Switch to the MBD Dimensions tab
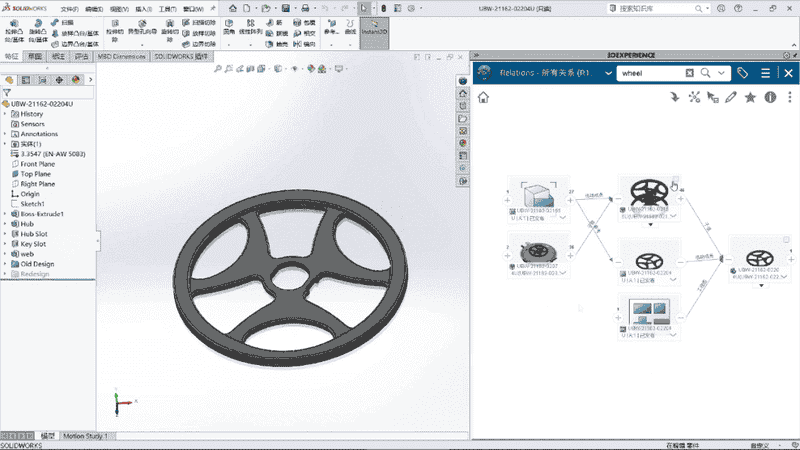The height and width of the screenshot is (450, 800). point(121,56)
